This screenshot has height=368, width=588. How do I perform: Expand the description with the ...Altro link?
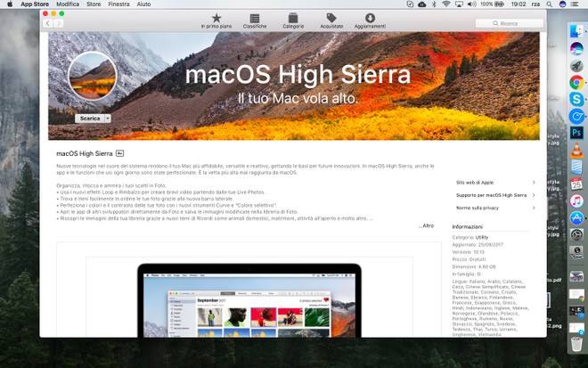[426, 225]
